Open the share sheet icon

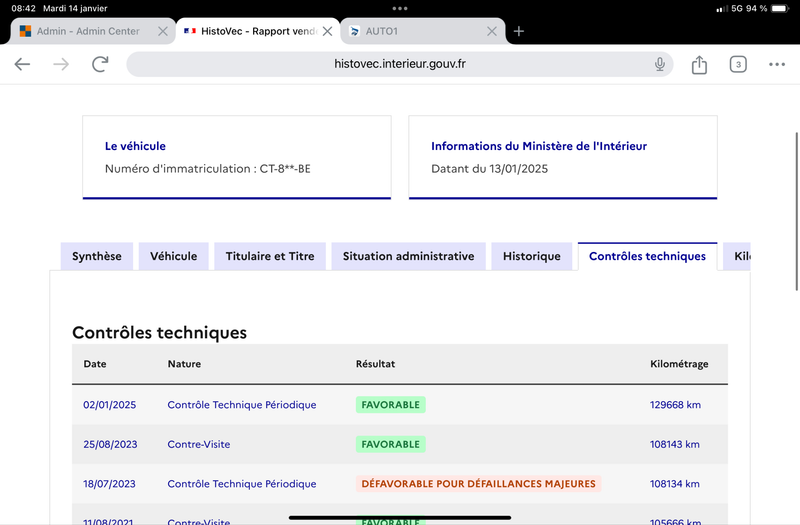(699, 64)
